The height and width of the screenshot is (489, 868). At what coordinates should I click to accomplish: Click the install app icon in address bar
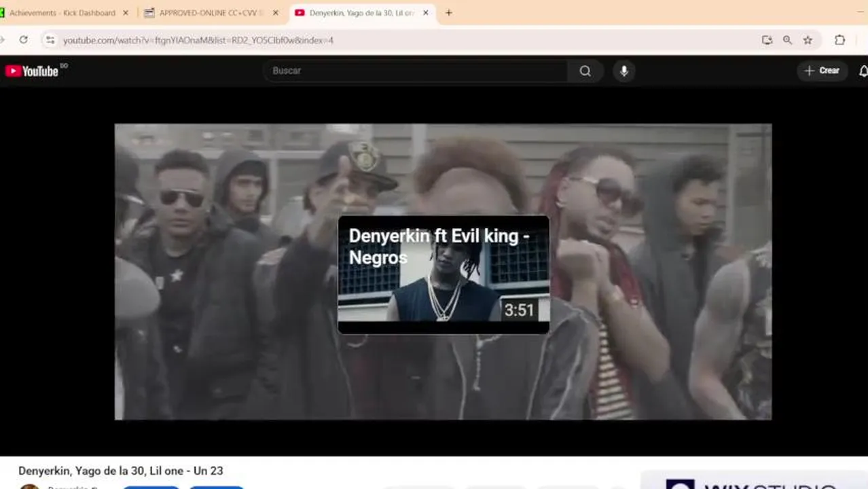[767, 40]
